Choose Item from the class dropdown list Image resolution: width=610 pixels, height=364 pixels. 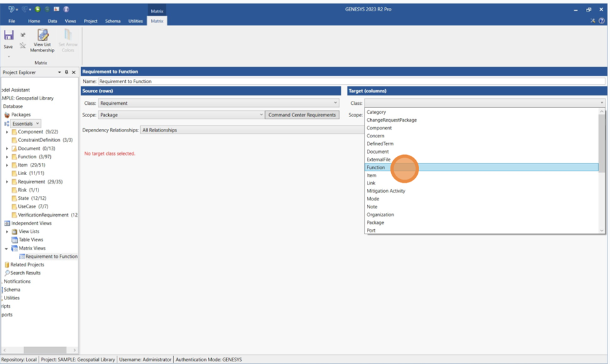tap(482, 175)
